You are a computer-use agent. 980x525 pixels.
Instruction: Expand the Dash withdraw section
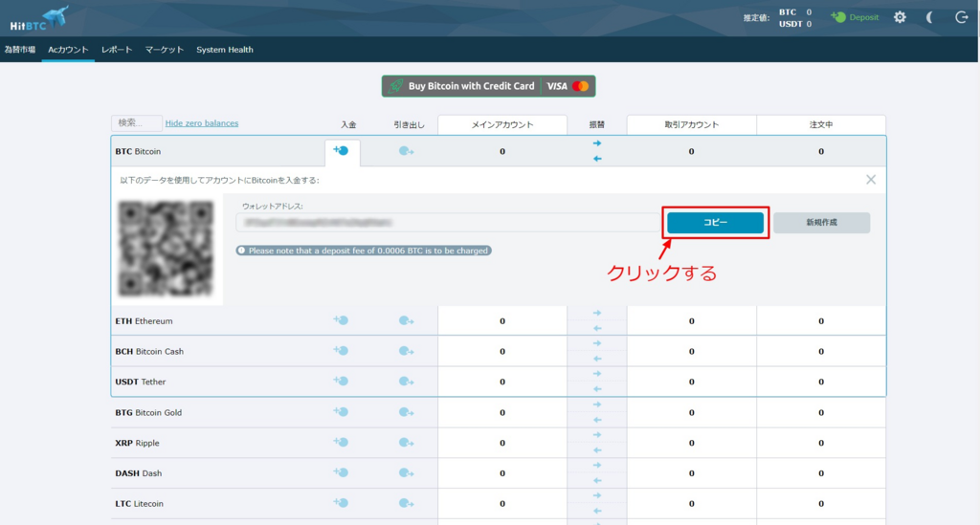pos(406,473)
